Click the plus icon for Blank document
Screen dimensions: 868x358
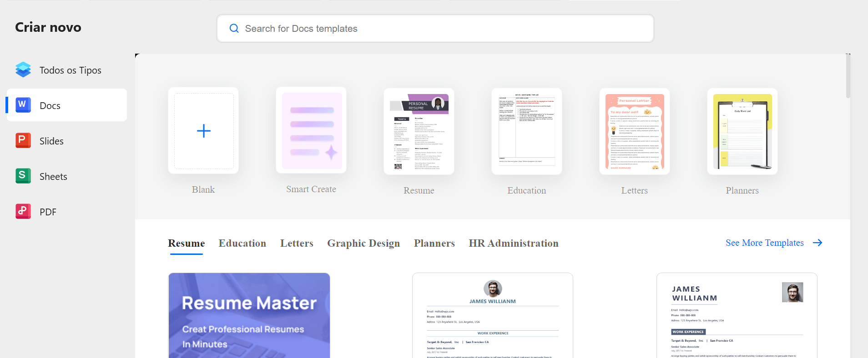coord(204,131)
